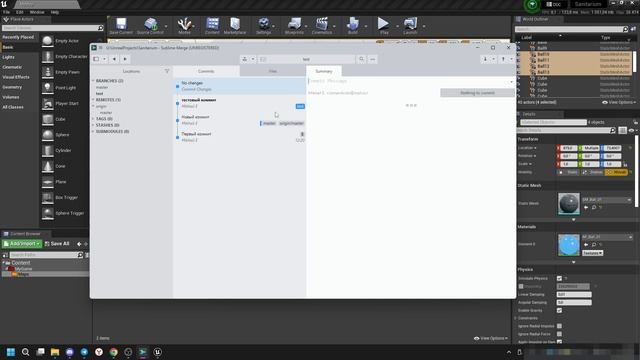
Task: Open Marketplace from Unreal toolbar
Action: (x=235, y=26)
